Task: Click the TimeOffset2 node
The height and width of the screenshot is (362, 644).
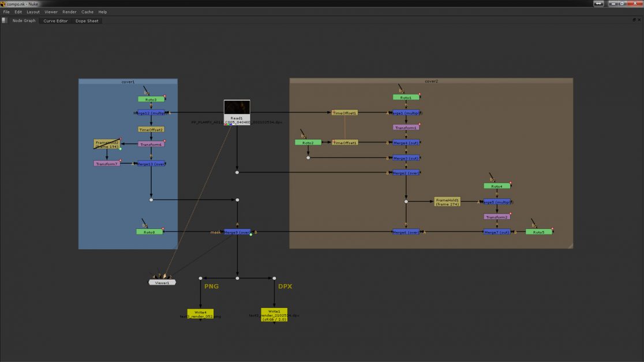Action: coord(151,130)
